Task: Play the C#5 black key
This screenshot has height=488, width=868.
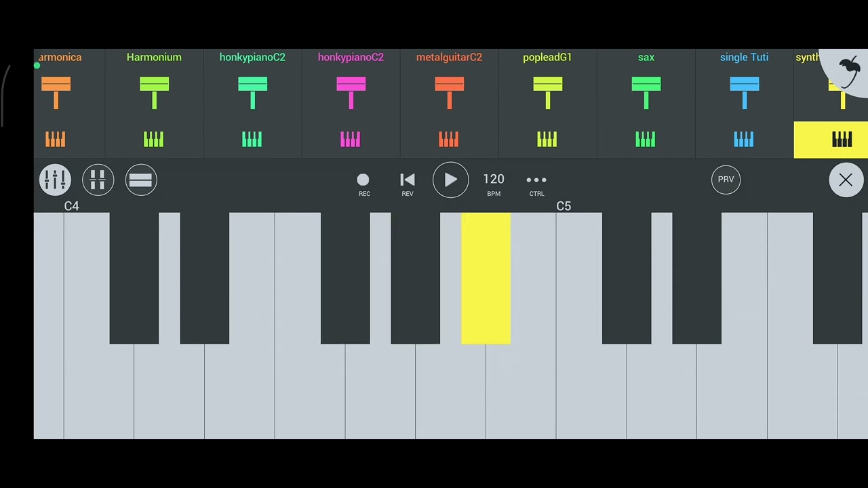Action: pyautogui.click(x=627, y=278)
